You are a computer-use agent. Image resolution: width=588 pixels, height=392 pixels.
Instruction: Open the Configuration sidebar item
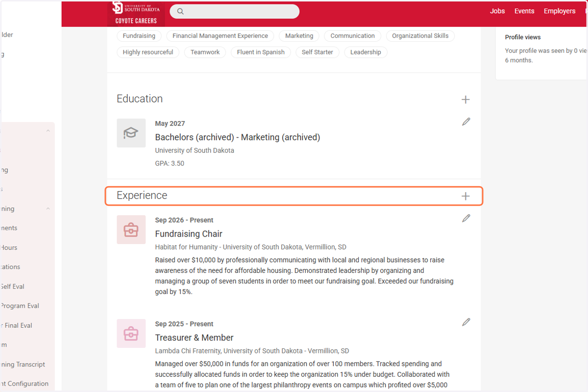[24, 384]
